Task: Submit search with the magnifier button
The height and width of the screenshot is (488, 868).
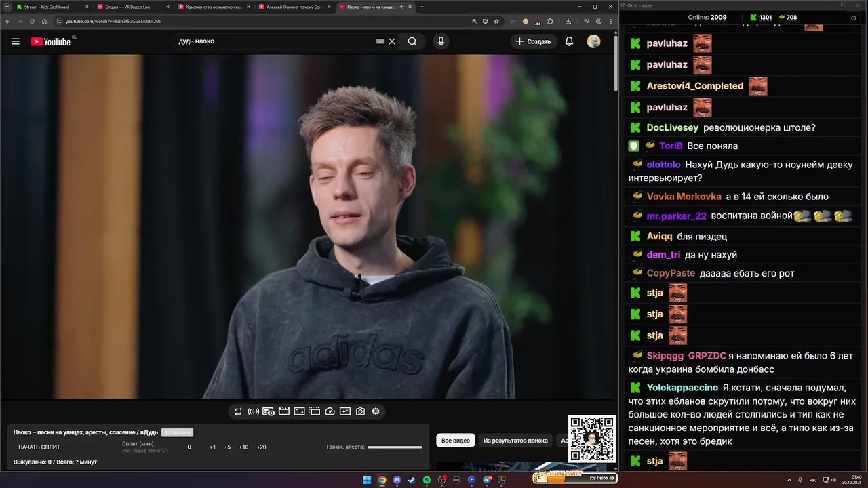Action: coord(412,41)
